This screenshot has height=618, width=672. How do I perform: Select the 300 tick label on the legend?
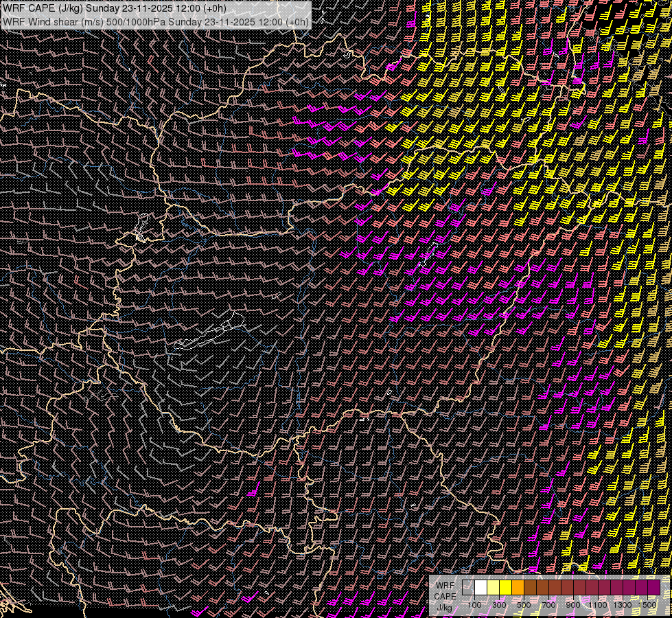coord(499,605)
